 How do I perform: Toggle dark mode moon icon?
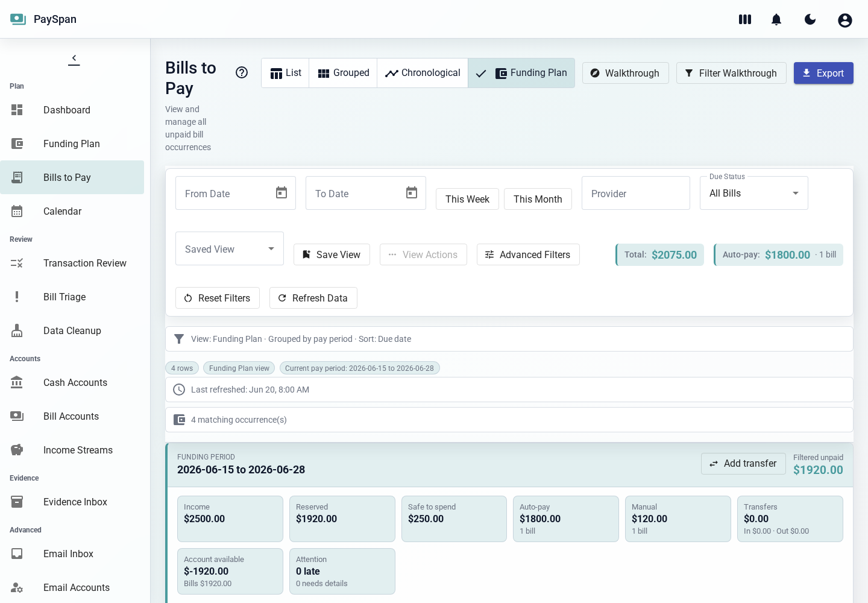[810, 19]
